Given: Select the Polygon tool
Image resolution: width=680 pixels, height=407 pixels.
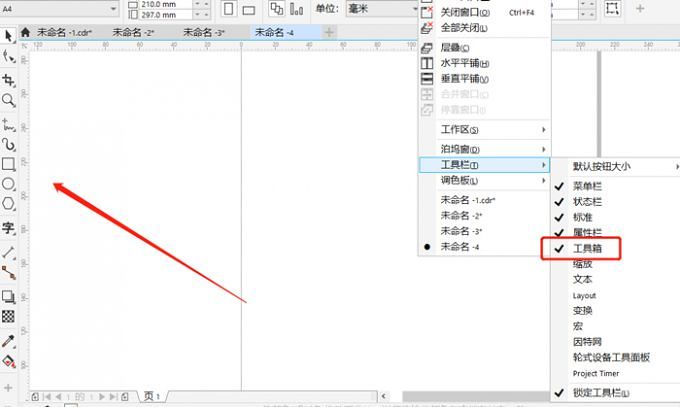Looking at the screenshot, I should pos(8,204).
